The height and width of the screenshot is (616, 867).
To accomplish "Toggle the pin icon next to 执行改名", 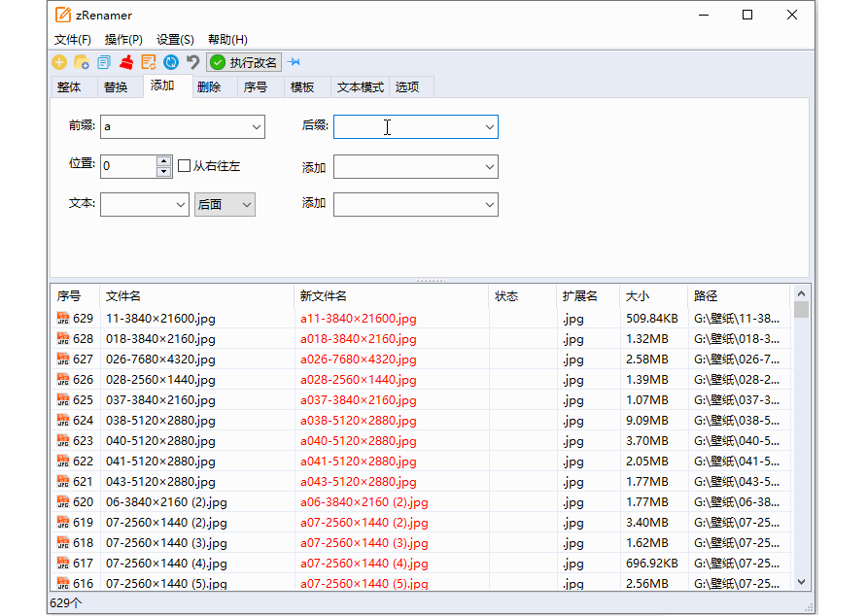I will [294, 61].
